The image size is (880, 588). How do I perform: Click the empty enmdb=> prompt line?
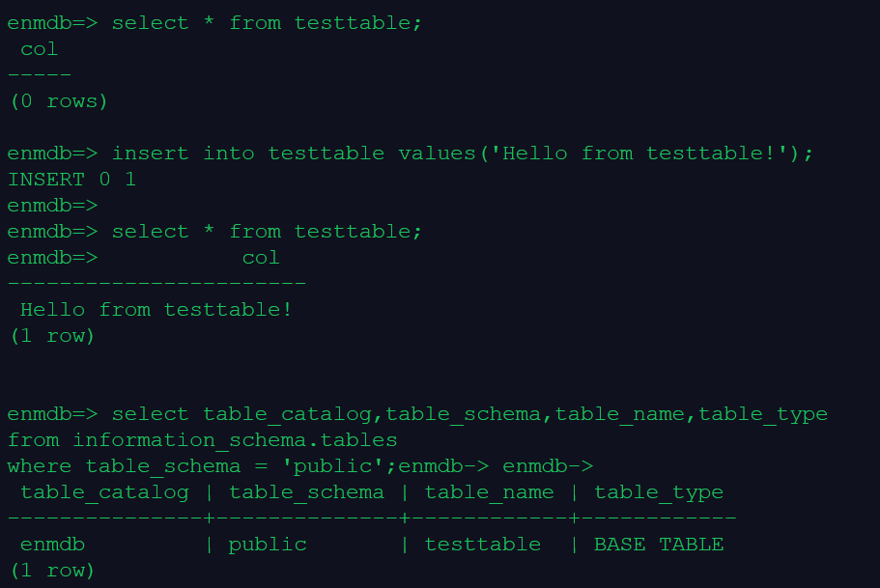tap(52, 206)
